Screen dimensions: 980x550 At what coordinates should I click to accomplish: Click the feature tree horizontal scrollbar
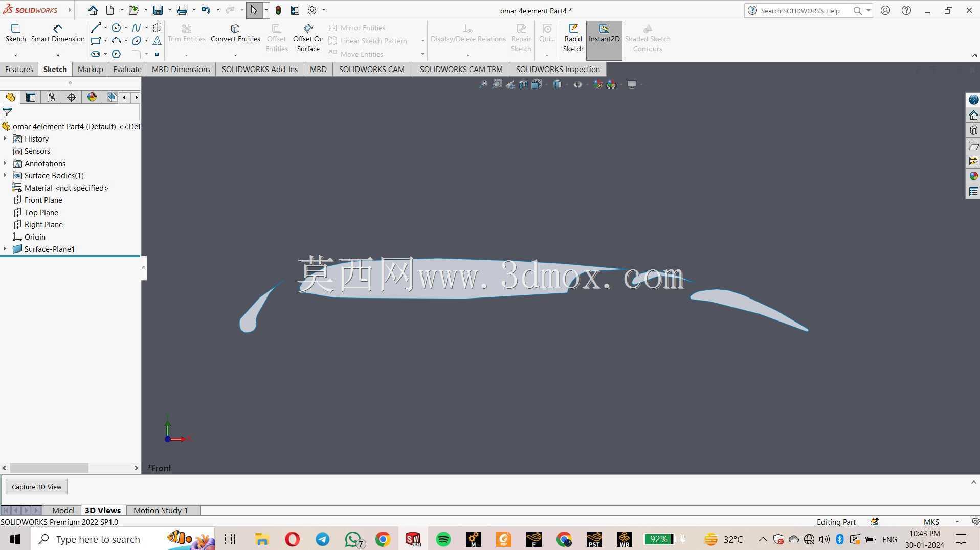[49, 468]
